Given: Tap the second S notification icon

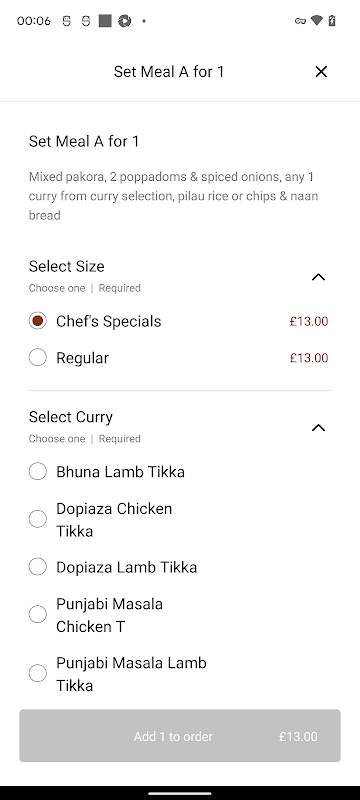Looking at the screenshot, I should (86, 21).
